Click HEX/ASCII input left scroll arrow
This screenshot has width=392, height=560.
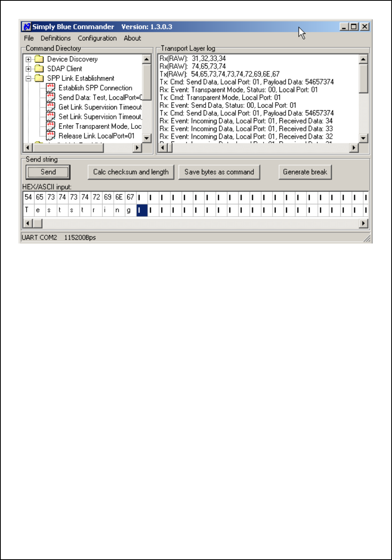(x=27, y=223)
